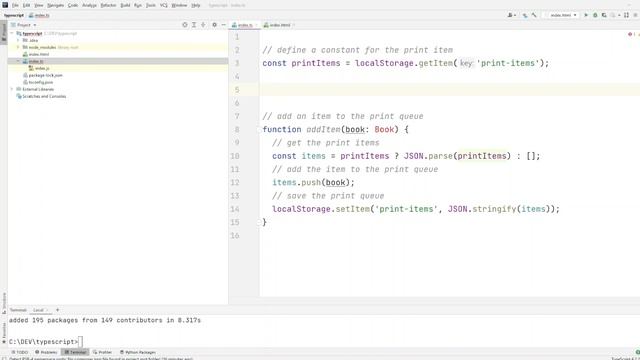Viewport: 640px width, 360px height.
Task: Click the terminal command prompt input
Action: pos(80,342)
